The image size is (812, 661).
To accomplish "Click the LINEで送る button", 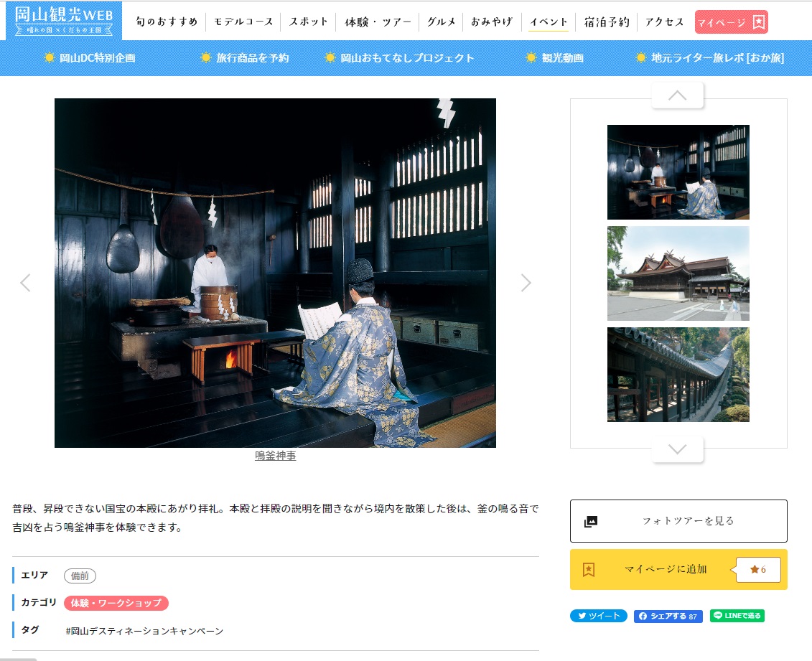I will point(737,616).
